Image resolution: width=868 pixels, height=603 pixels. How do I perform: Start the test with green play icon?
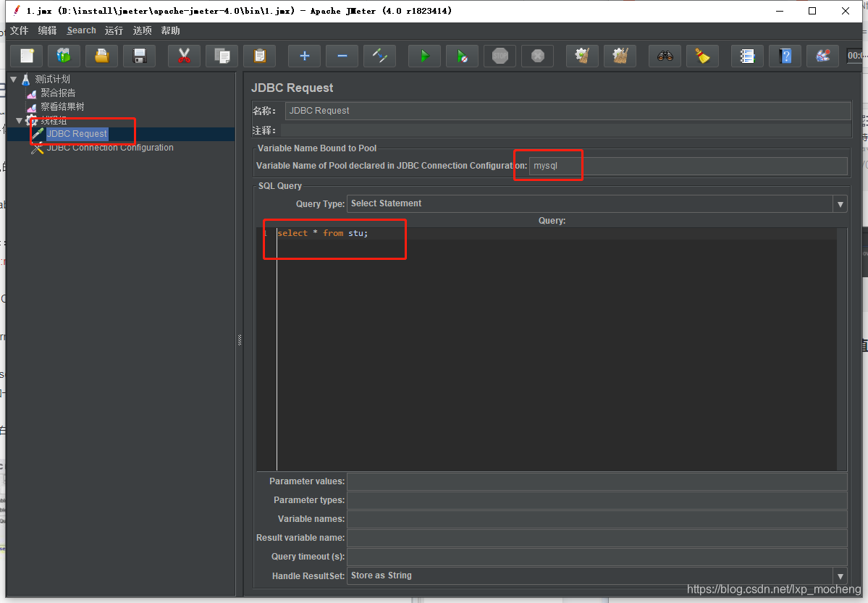click(425, 56)
